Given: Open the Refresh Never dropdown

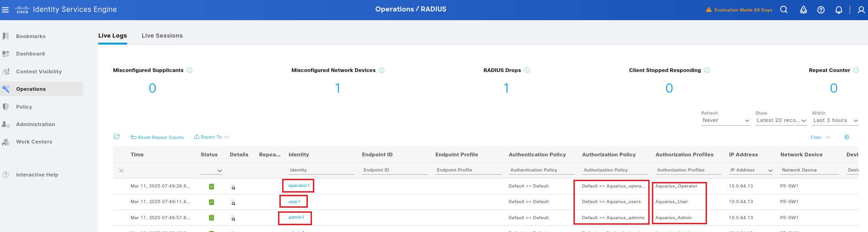Looking at the screenshot, I should pyautogui.click(x=725, y=121).
